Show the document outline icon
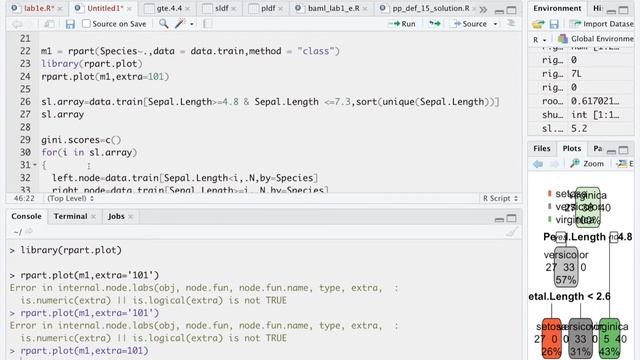The width and height of the screenshot is (640, 360). [x=511, y=24]
